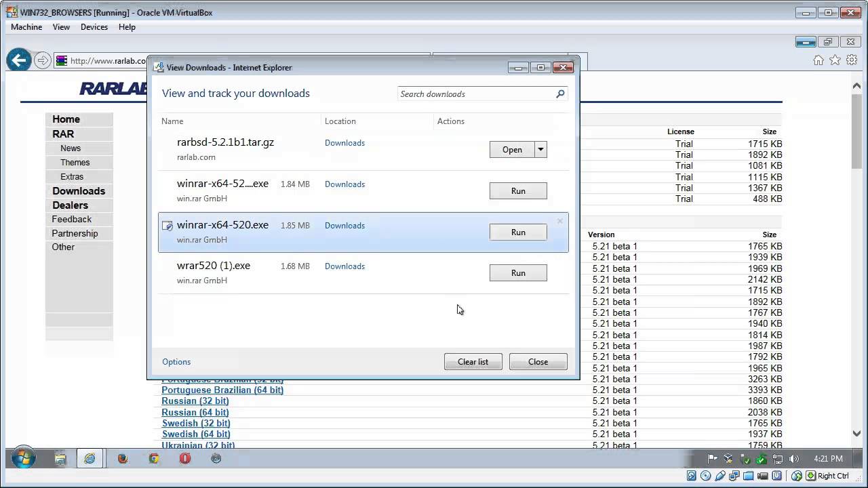
Task: Click Close in the View Downloads dialog
Action: coord(538,362)
